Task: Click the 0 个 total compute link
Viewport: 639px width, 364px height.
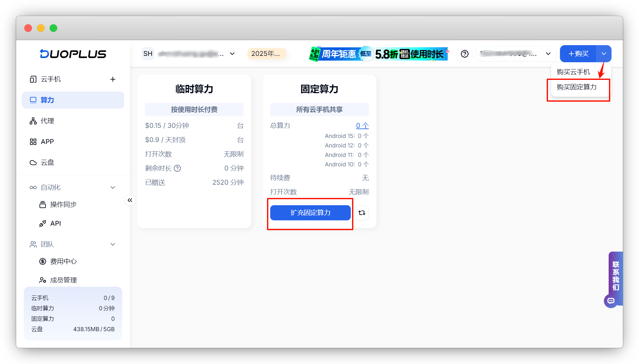Action: point(362,126)
